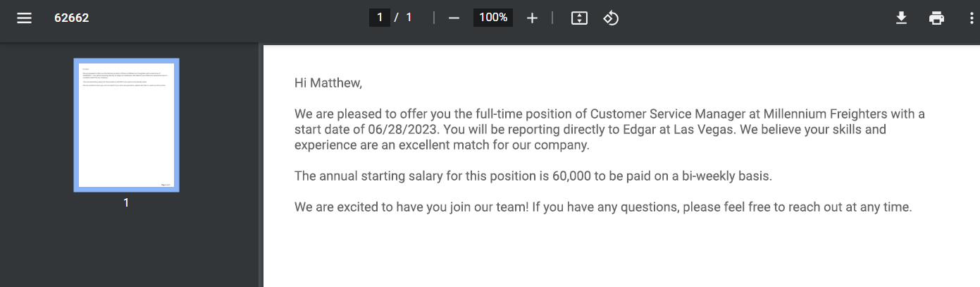Click the current page number field

379,18
